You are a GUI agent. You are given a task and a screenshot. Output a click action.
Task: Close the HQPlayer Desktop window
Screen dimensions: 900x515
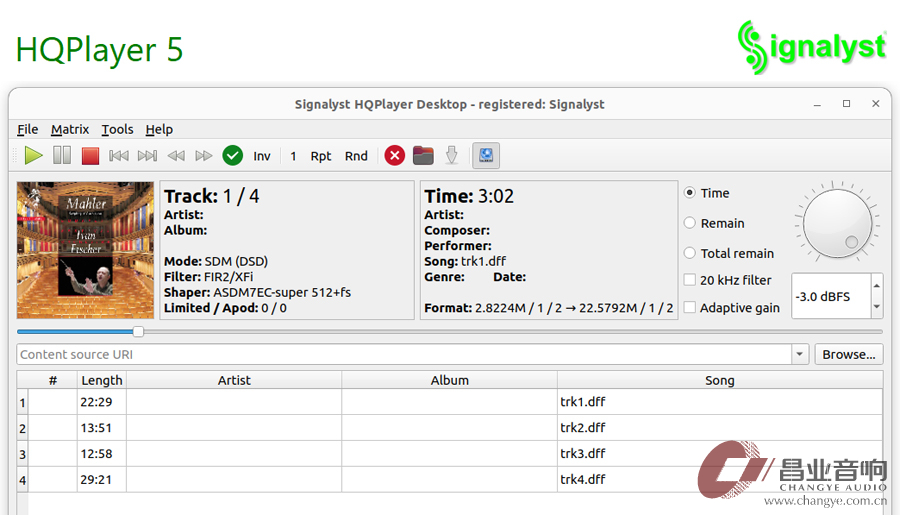875,104
